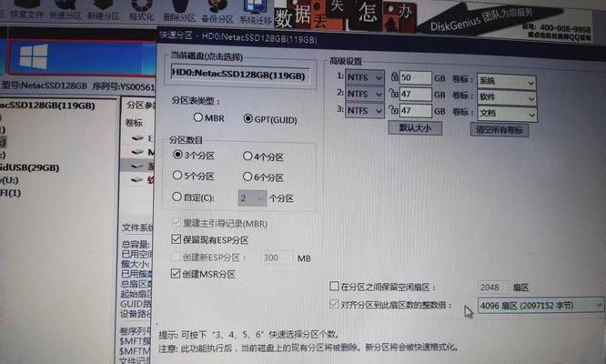Toggle the lock icon for partition 2 size
Image resolution: width=606 pixels, height=364 pixels.
(x=393, y=93)
